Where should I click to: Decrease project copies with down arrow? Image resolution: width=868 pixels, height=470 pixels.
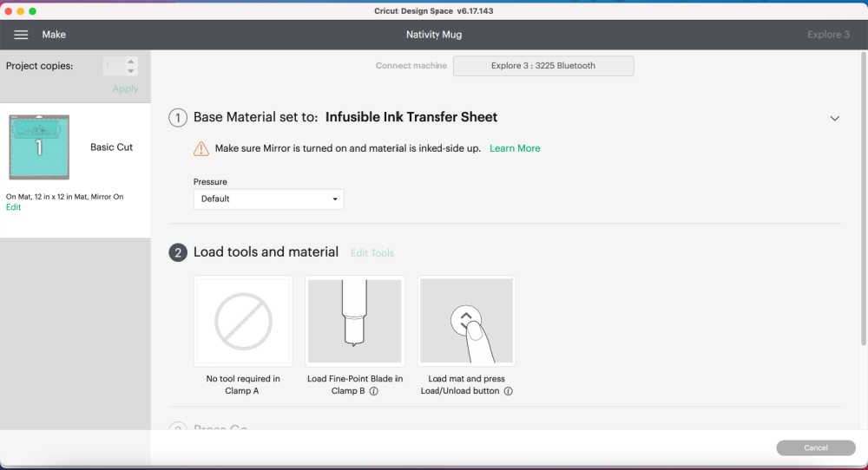[x=131, y=71]
